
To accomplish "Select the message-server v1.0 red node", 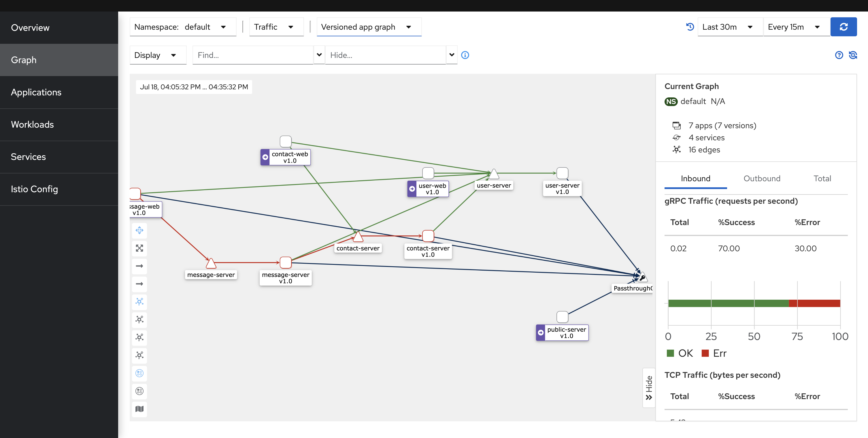I will click(285, 263).
